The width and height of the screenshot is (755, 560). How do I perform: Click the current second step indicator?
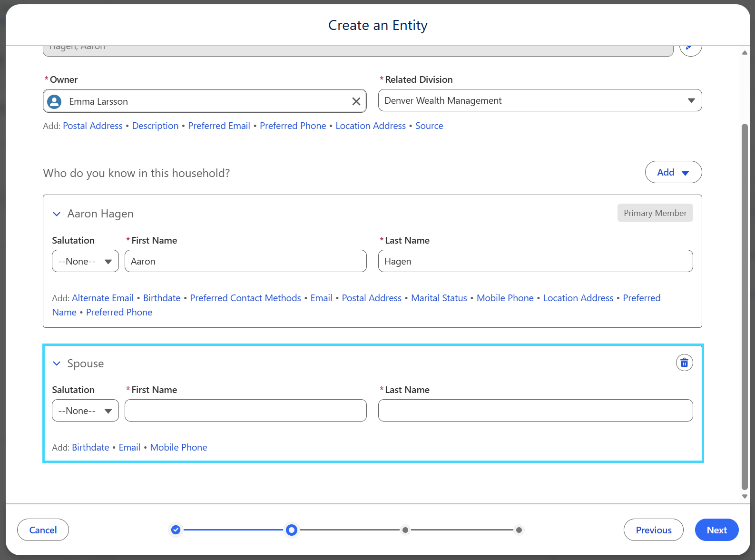click(x=292, y=530)
